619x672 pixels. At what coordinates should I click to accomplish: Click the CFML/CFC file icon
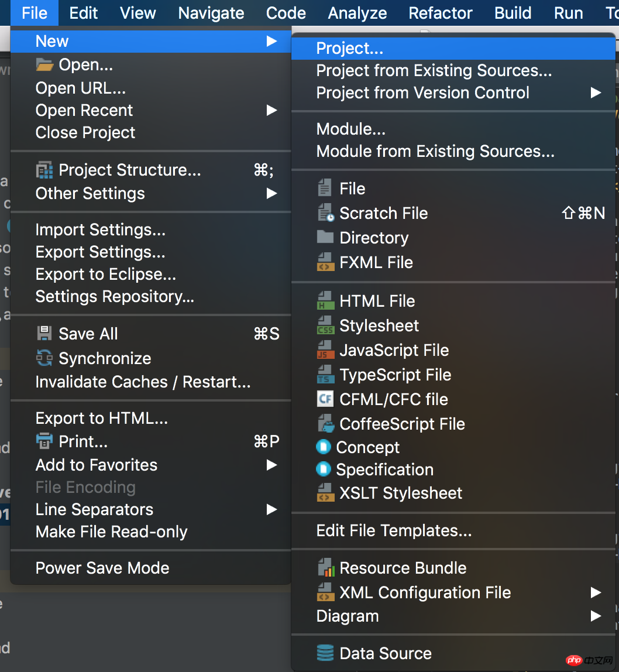coord(325,399)
